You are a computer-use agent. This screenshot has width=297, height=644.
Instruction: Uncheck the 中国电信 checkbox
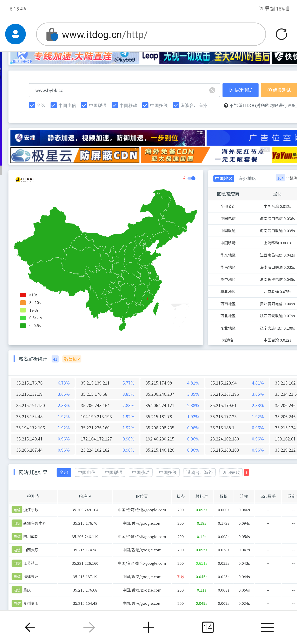[x=53, y=105]
